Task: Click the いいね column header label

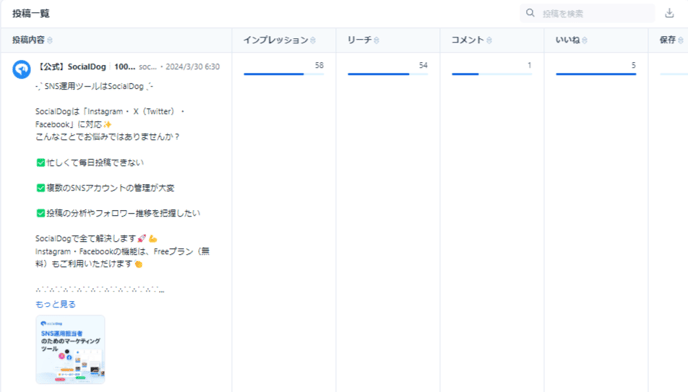Action: click(568, 40)
